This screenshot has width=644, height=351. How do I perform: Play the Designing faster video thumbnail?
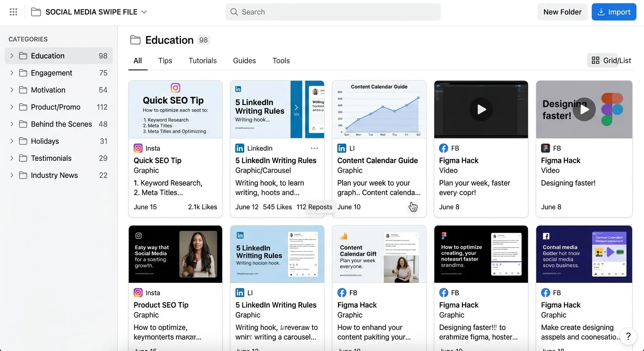tap(584, 109)
